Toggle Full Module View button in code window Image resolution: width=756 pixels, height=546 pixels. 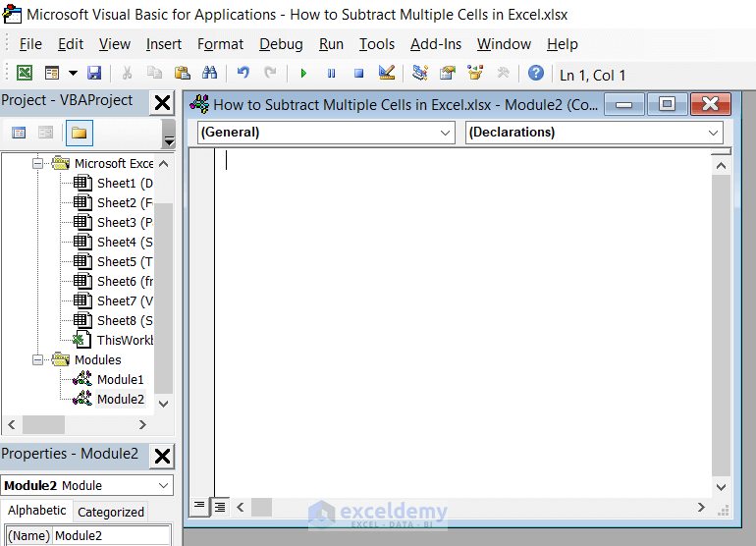click(220, 507)
